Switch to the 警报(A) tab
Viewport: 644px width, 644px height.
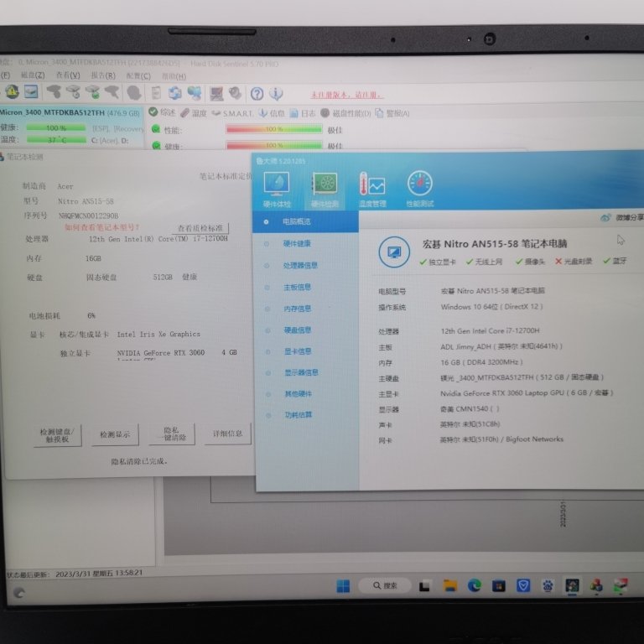[x=392, y=113]
